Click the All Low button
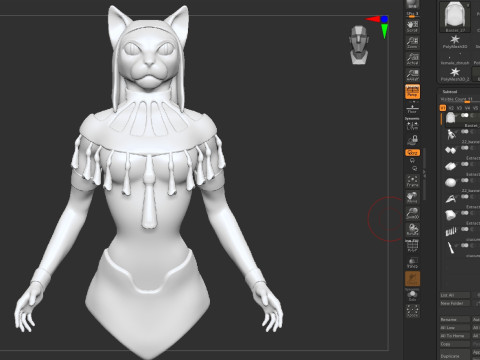Viewport: 480px width, 360px height. (455, 328)
